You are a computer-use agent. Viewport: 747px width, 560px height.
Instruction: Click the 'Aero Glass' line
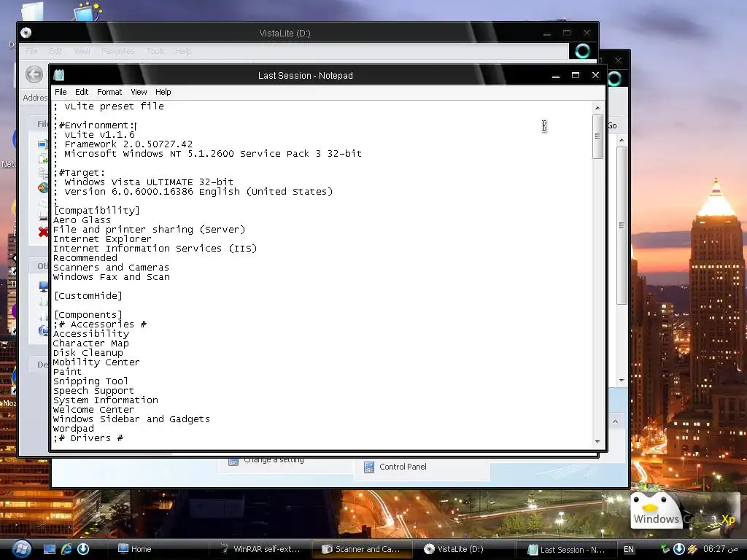(82, 220)
